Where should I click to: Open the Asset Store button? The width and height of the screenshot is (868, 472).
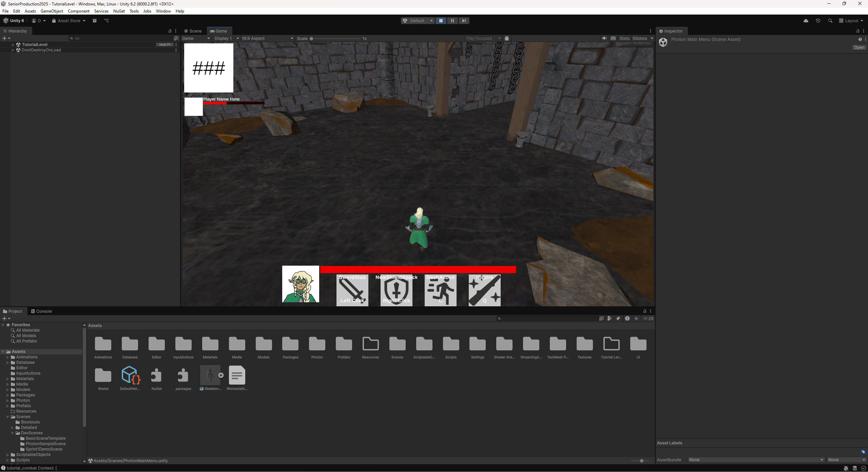coord(69,21)
